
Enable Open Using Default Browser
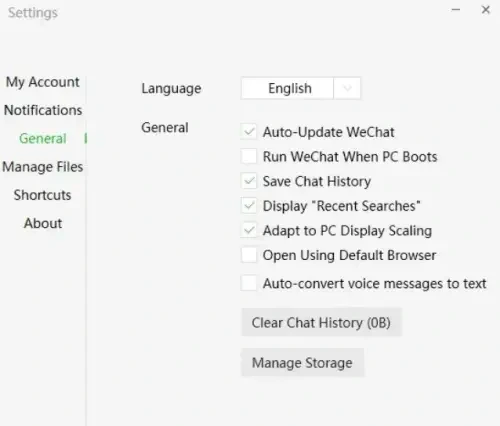pyautogui.click(x=249, y=255)
